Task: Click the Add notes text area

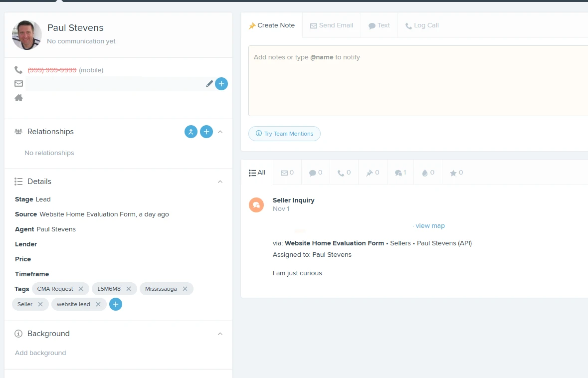Action: pos(418,81)
